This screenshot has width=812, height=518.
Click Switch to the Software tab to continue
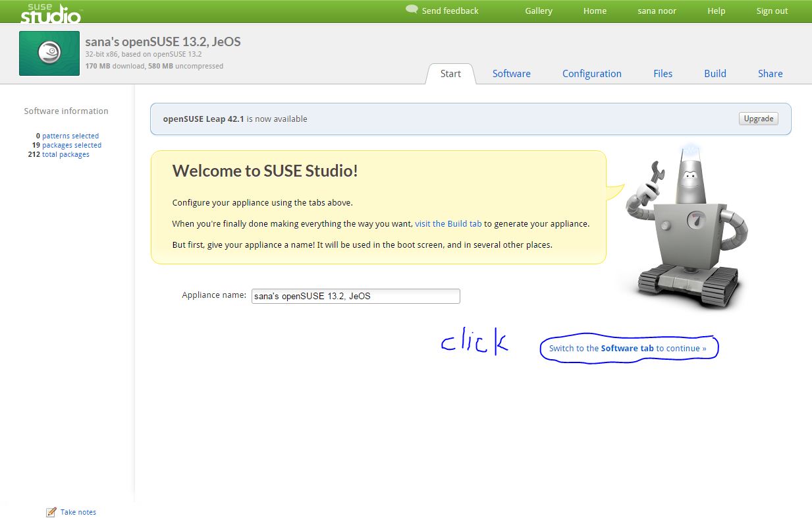pyautogui.click(x=628, y=348)
